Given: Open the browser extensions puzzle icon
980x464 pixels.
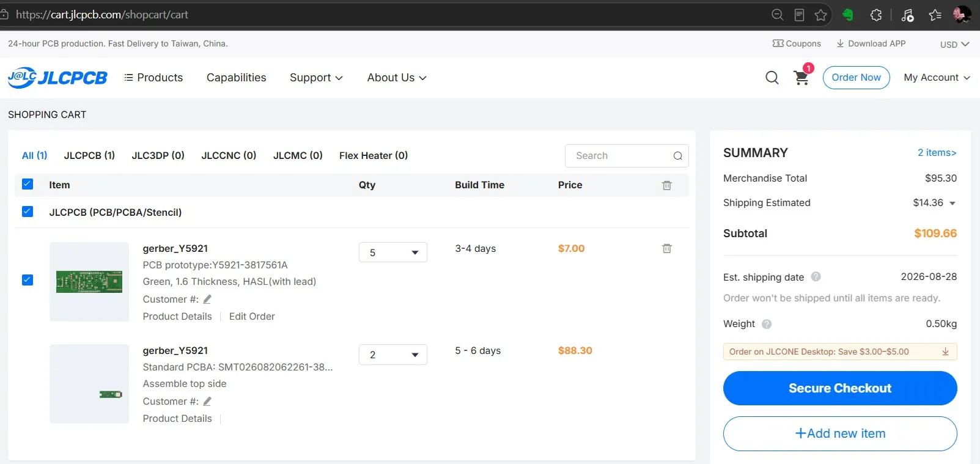Looking at the screenshot, I should (876, 15).
